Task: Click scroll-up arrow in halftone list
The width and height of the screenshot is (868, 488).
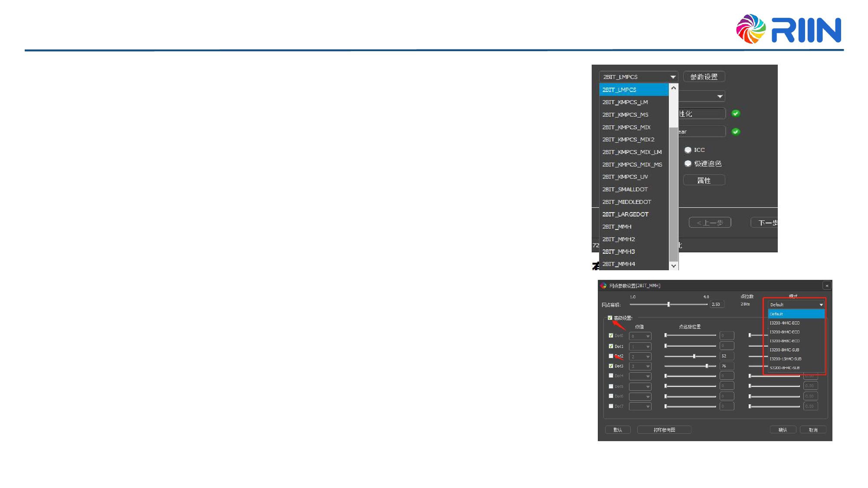Action: click(674, 88)
